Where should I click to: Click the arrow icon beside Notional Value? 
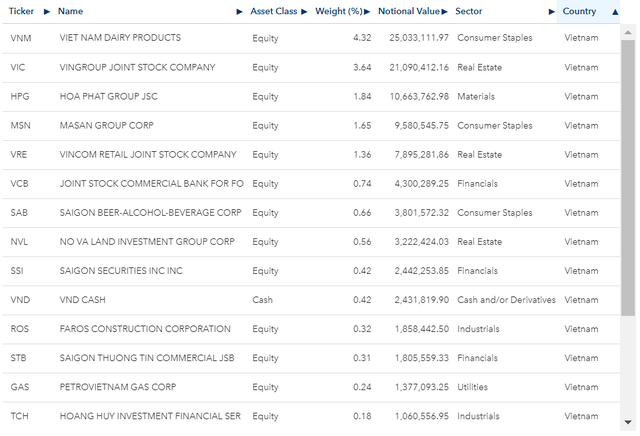click(x=444, y=12)
